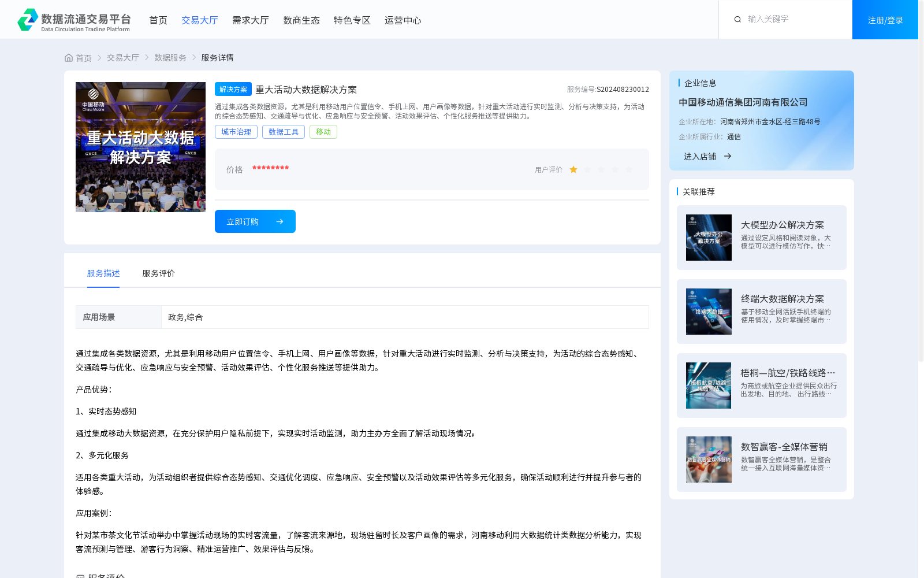Click the fifth rating star
The width and height of the screenshot is (924, 578).
(629, 169)
